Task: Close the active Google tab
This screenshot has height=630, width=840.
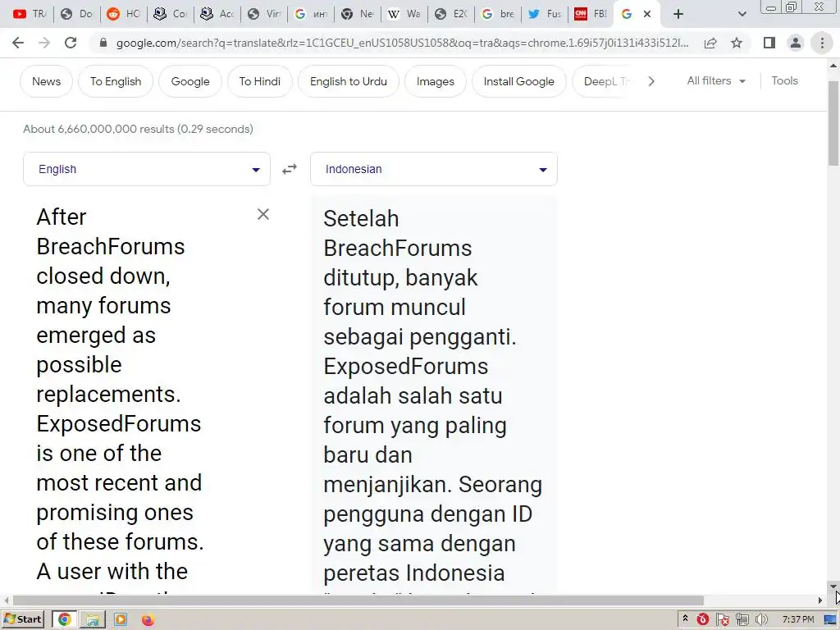Action: (647, 14)
